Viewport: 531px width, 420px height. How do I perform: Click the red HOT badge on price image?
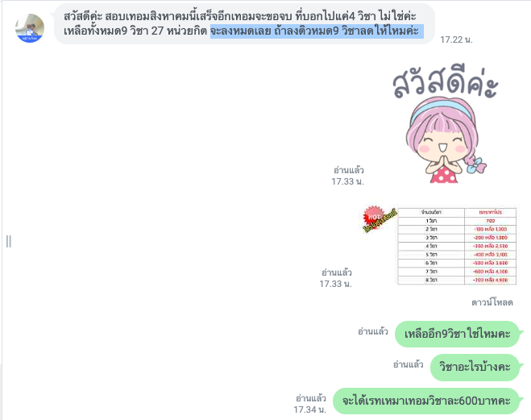click(374, 215)
